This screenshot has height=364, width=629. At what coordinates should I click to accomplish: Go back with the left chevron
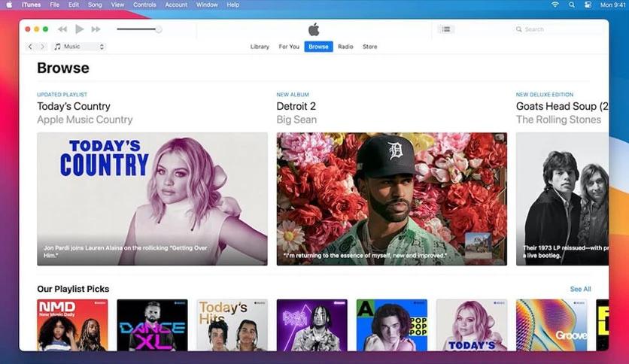(30, 47)
